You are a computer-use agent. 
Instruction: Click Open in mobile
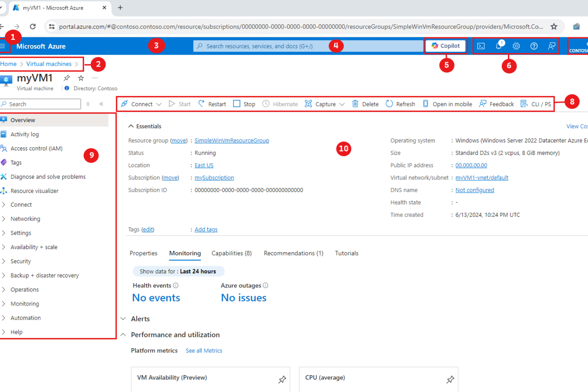447,104
